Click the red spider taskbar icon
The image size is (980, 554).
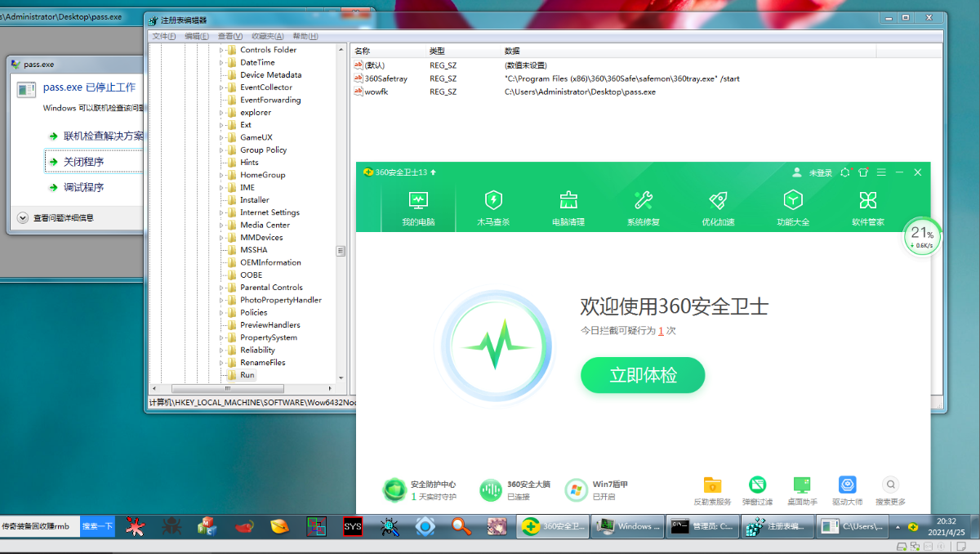coord(135,526)
